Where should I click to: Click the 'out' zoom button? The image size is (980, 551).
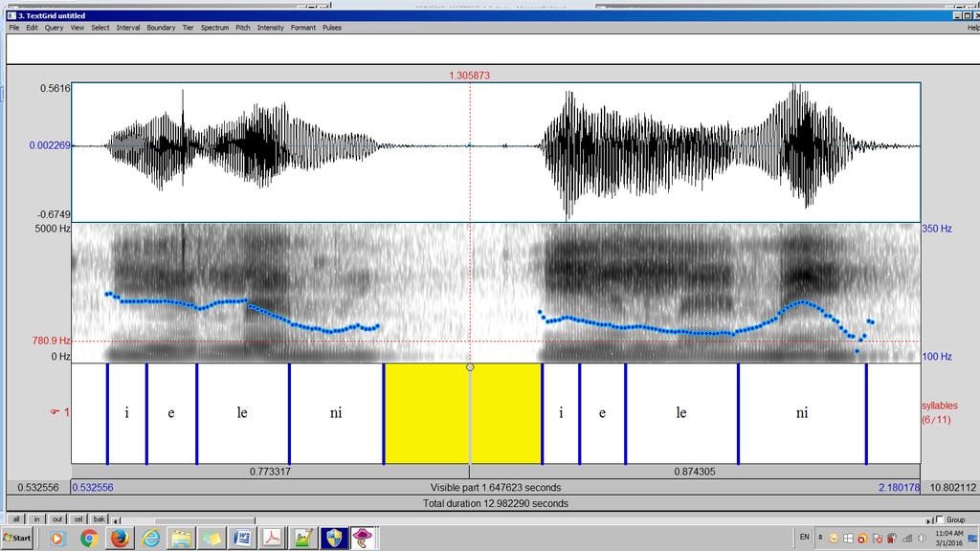point(57,519)
